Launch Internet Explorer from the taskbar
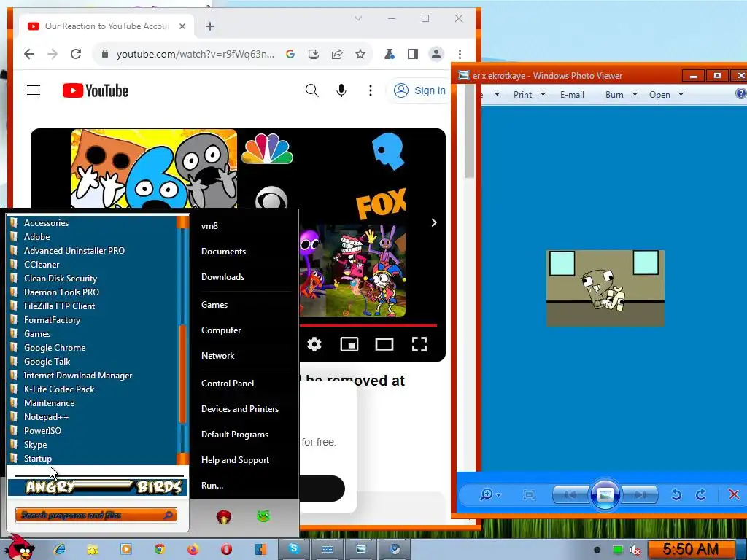 coord(60,550)
